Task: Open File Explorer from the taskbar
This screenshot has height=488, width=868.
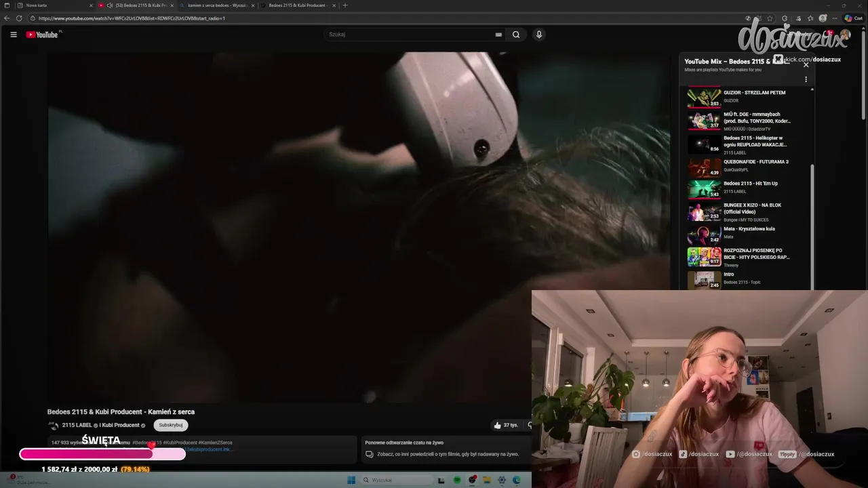Action: pos(487,480)
